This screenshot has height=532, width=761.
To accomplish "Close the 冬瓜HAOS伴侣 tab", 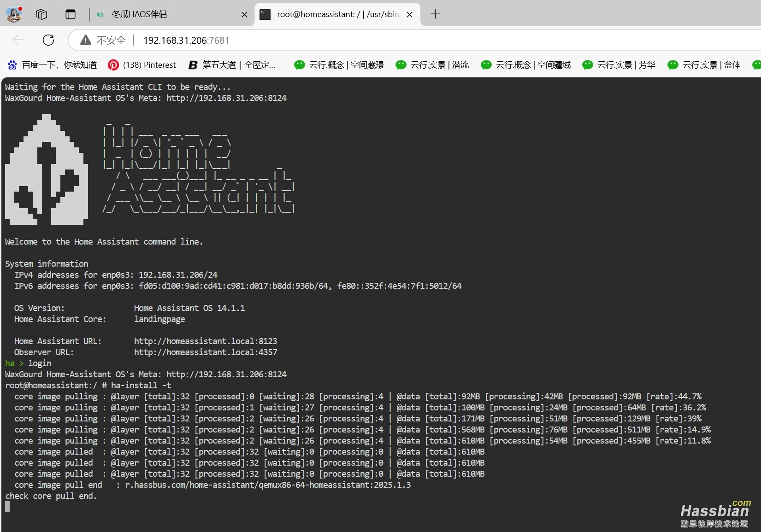I will [x=244, y=15].
